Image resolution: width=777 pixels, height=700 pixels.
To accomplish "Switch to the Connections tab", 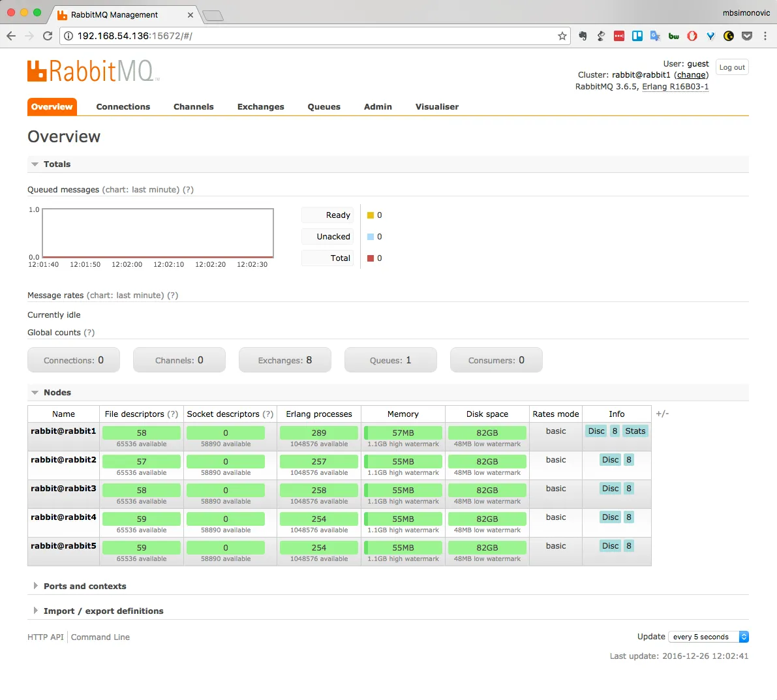I will pyautogui.click(x=123, y=106).
